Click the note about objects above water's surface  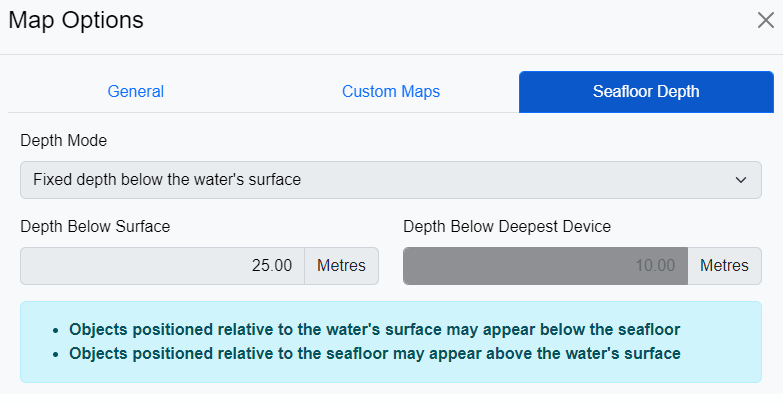click(374, 353)
